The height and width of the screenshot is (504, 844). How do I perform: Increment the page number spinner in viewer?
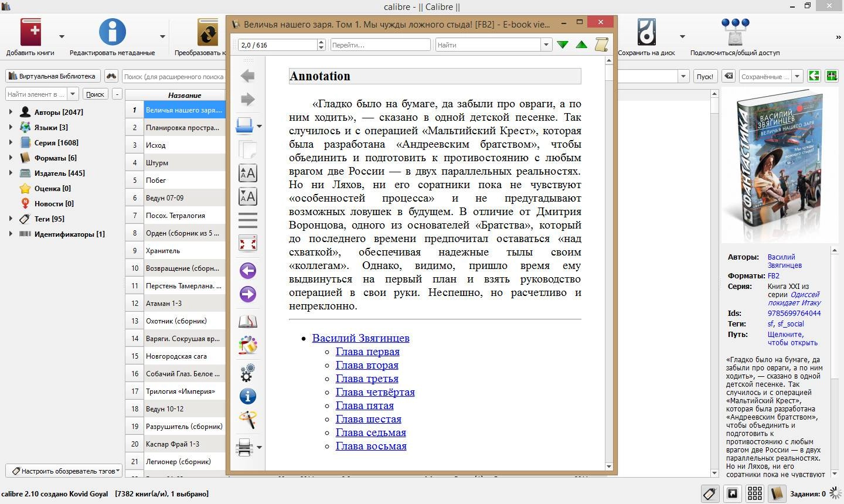321,42
